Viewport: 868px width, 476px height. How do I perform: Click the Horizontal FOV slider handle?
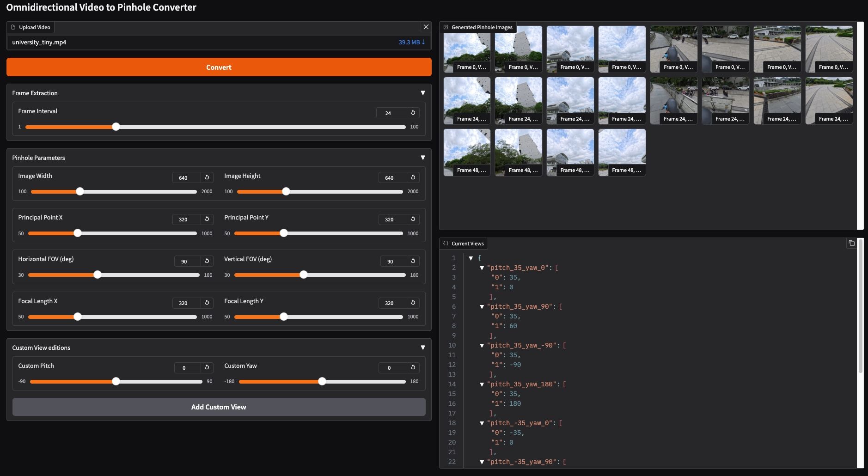coord(98,275)
